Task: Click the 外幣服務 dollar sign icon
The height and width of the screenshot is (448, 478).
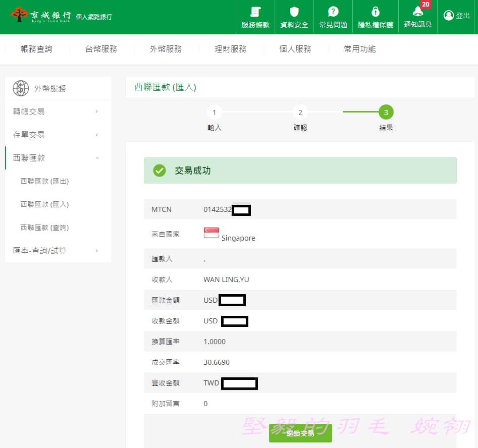Action: pyautogui.click(x=20, y=88)
